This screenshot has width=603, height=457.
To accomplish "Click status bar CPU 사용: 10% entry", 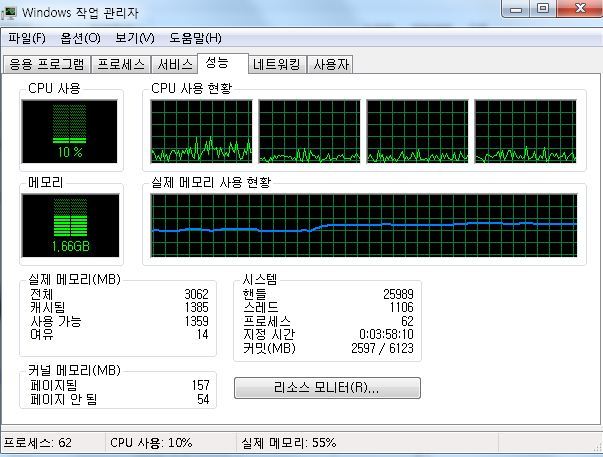I will click(x=151, y=443).
